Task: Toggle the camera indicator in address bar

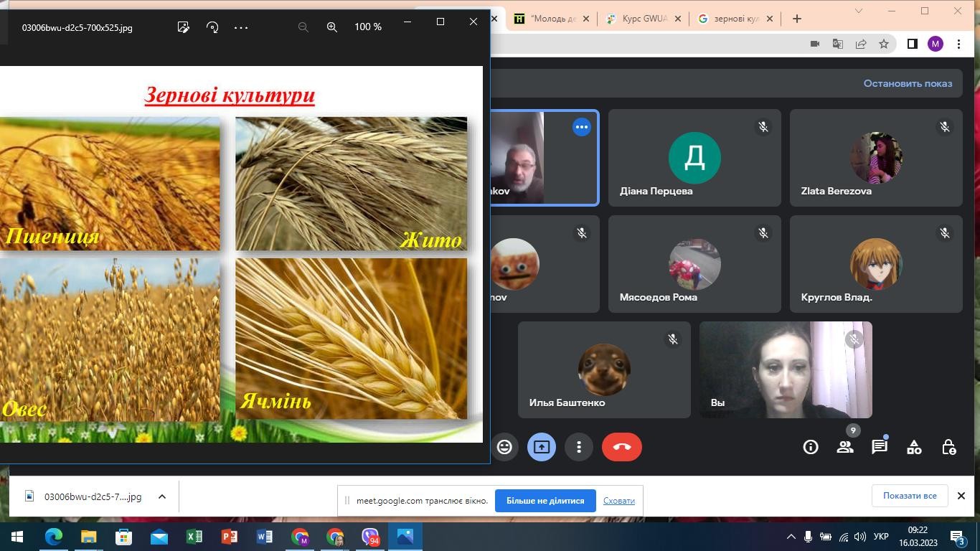Action: click(x=815, y=44)
